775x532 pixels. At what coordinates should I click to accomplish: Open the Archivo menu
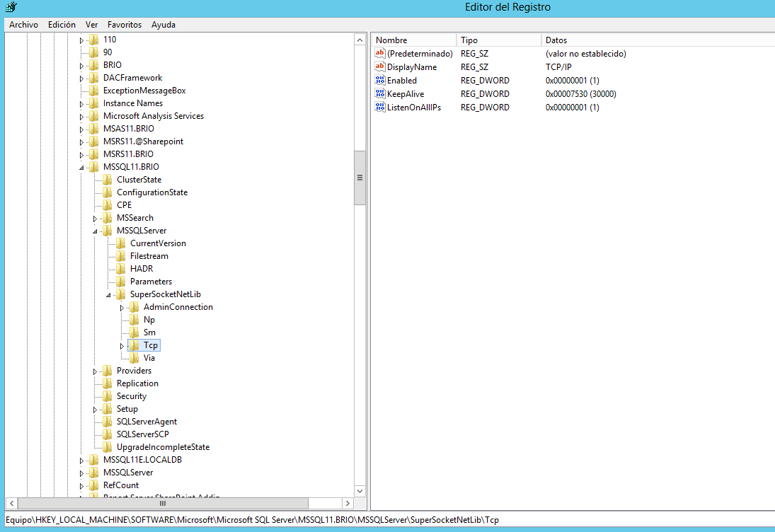click(23, 24)
